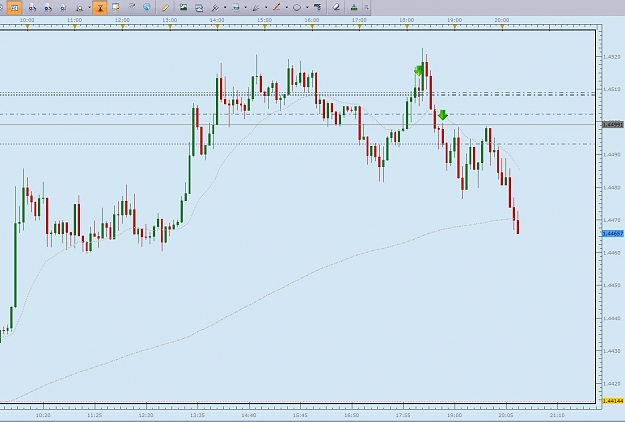Click the gray diagonal lines tool icon
Screen dimensions: 625x422
[x=215, y=8]
